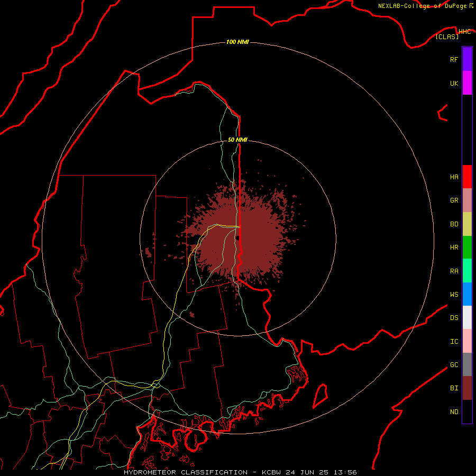The height and width of the screenshot is (476, 476).
Task: Click the white DS legend color swatch
Action: 467,317
